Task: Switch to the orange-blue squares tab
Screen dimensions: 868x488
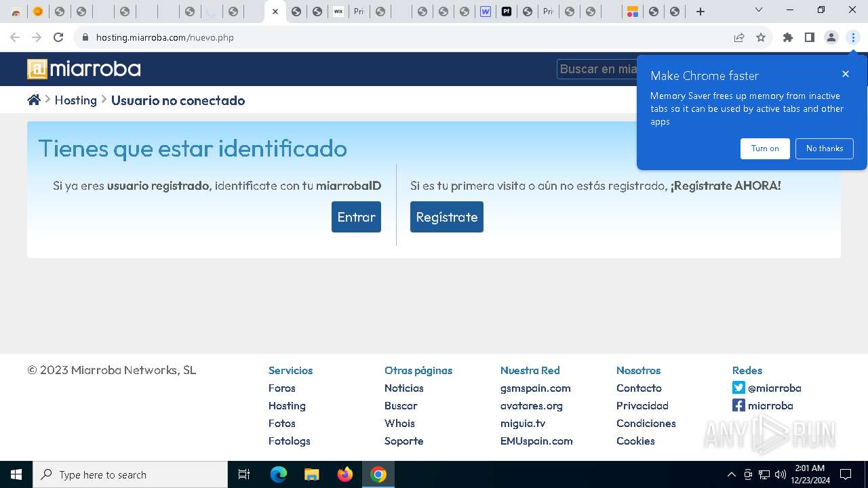Action: (632, 12)
